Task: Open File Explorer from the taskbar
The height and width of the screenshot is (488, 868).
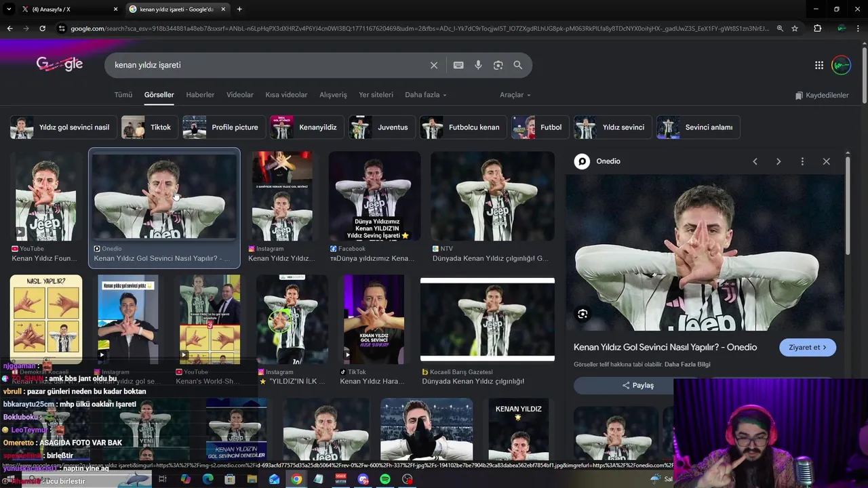Action: (252, 479)
